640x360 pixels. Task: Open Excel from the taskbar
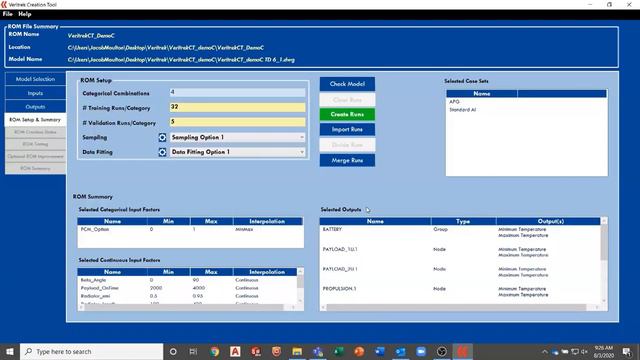[338, 351]
